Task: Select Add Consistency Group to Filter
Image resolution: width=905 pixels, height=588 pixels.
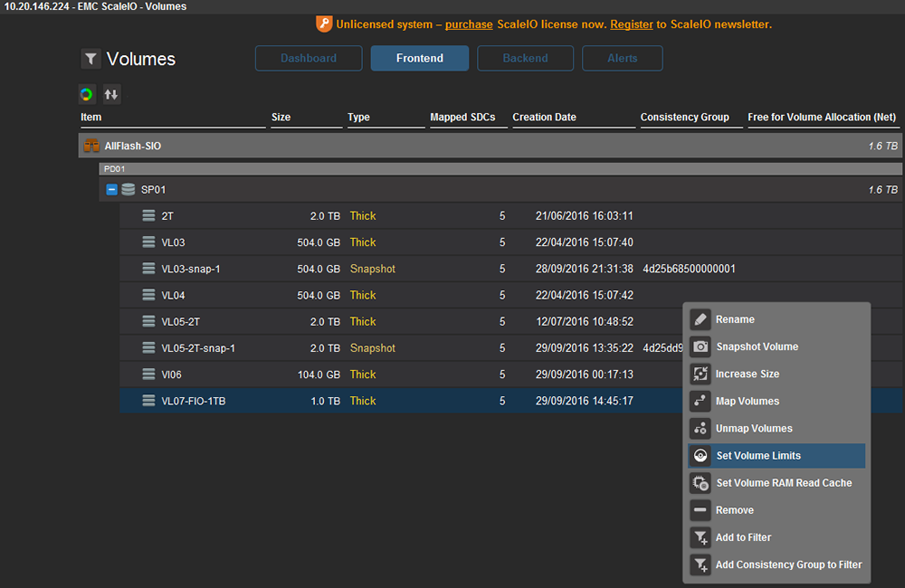Action: (x=776, y=564)
